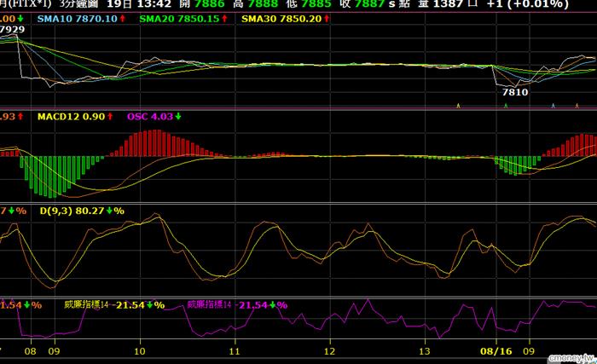
Task: Click the 3分鐘圖 chart interval label
Action: (78, 4)
